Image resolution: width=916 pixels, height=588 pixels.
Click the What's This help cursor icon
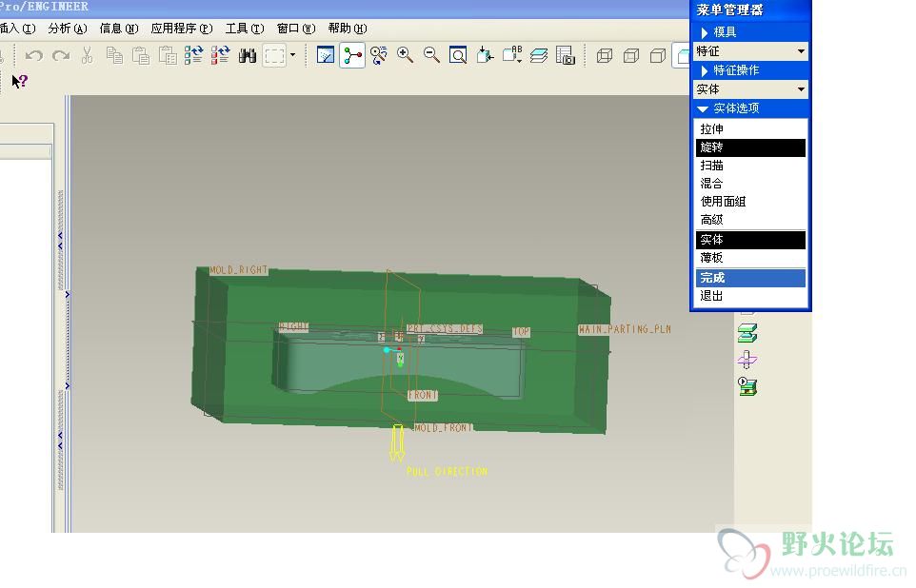(19, 81)
